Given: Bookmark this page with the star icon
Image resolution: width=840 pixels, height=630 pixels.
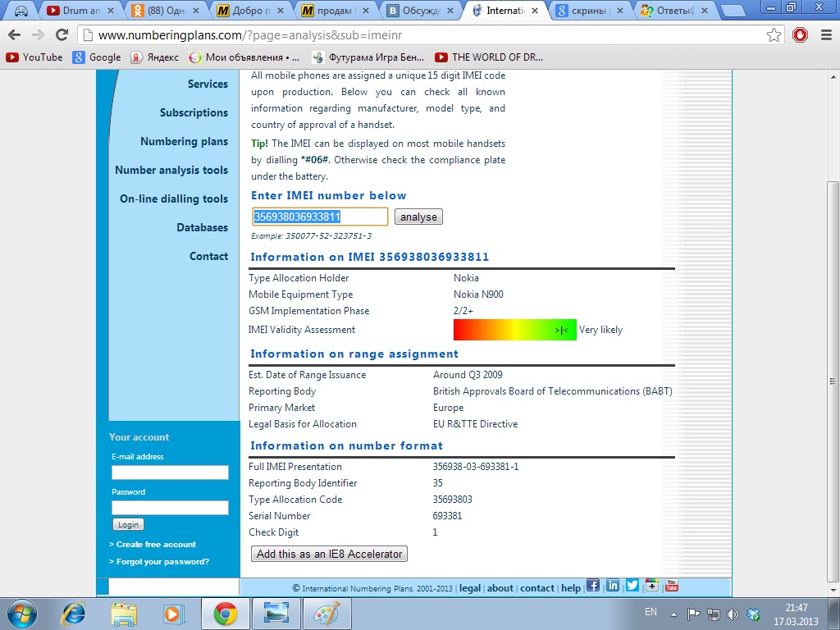Looking at the screenshot, I should point(774,35).
